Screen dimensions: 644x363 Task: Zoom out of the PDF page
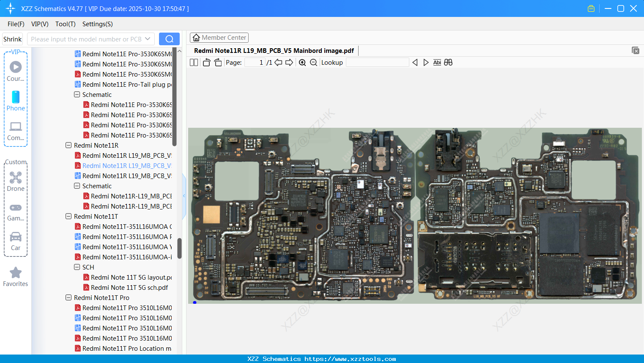pyautogui.click(x=313, y=62)
